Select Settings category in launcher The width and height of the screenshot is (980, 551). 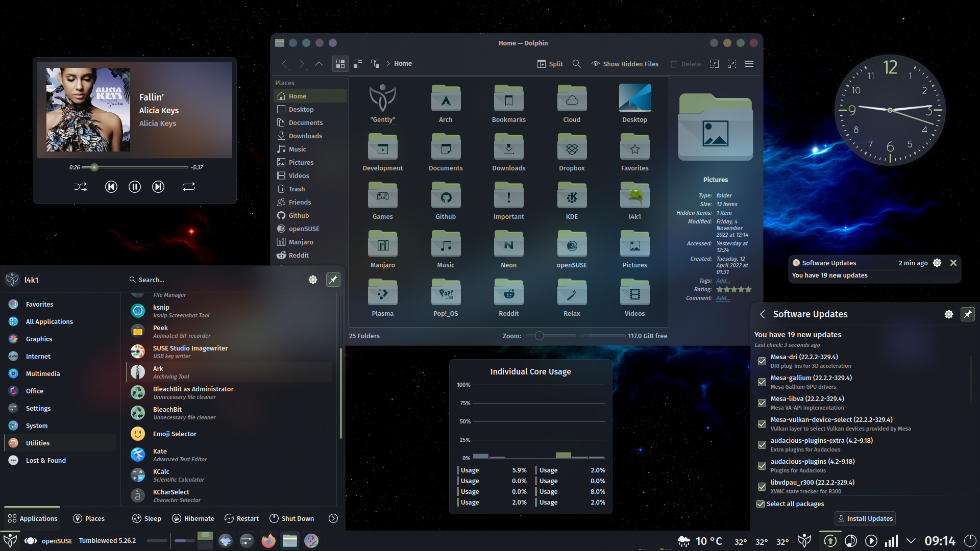60,408
